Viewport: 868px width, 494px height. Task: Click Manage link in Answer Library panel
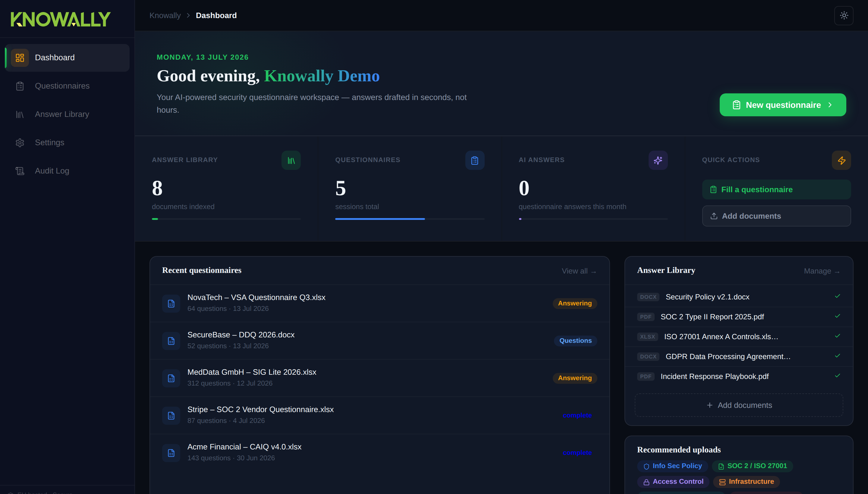[x=822, y=271]
